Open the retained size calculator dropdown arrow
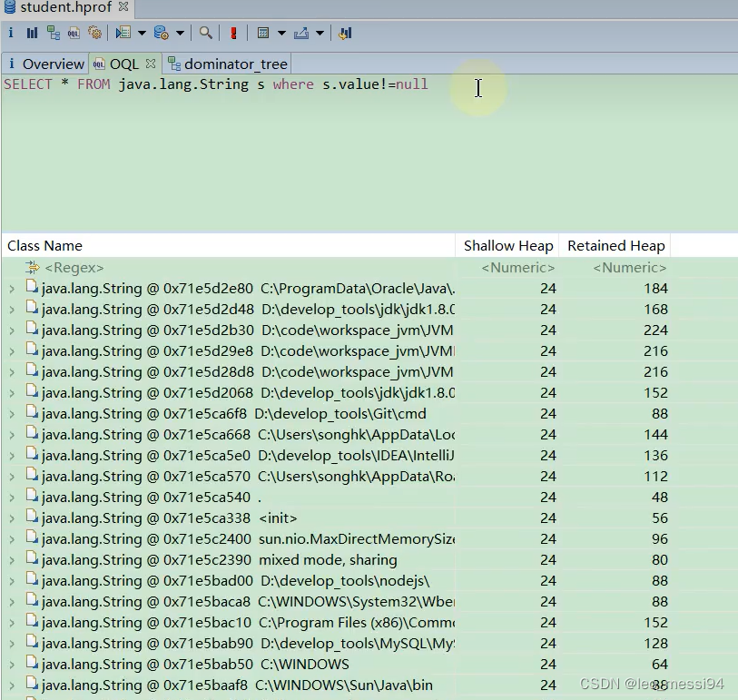This screenshot has height=700, width=738. click(281, 34)
